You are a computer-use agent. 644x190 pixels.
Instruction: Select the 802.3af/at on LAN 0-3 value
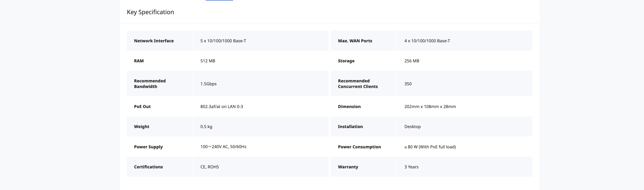point(221,106)
